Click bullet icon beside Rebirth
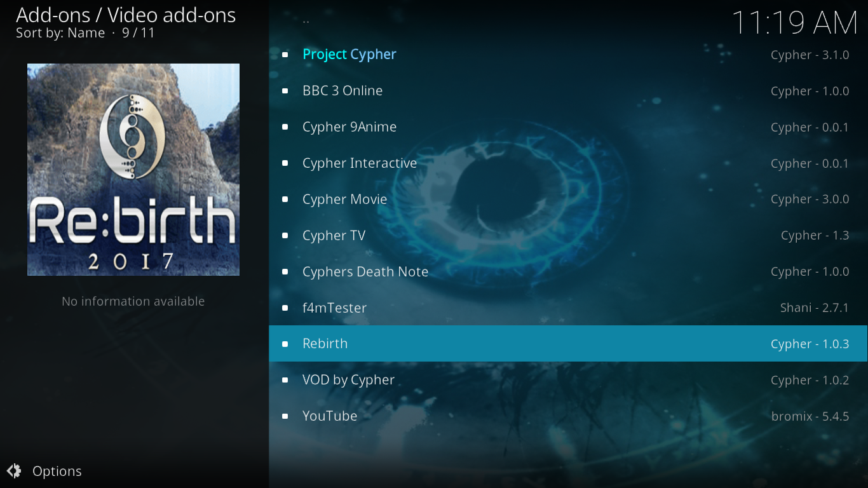This screenshot has height=488, width=868. point(285,344)
